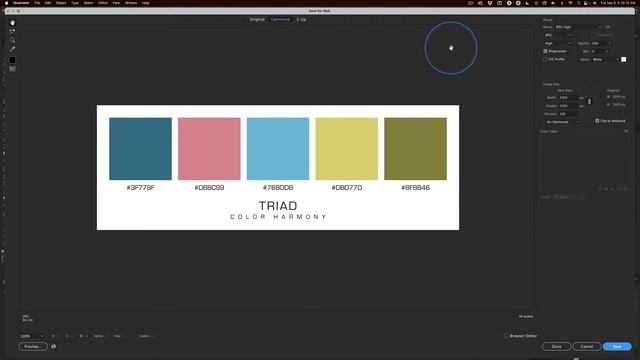The image size is (640, 360).
Task: Toggle slices visibility icon
Action: [x=12, y=69]
